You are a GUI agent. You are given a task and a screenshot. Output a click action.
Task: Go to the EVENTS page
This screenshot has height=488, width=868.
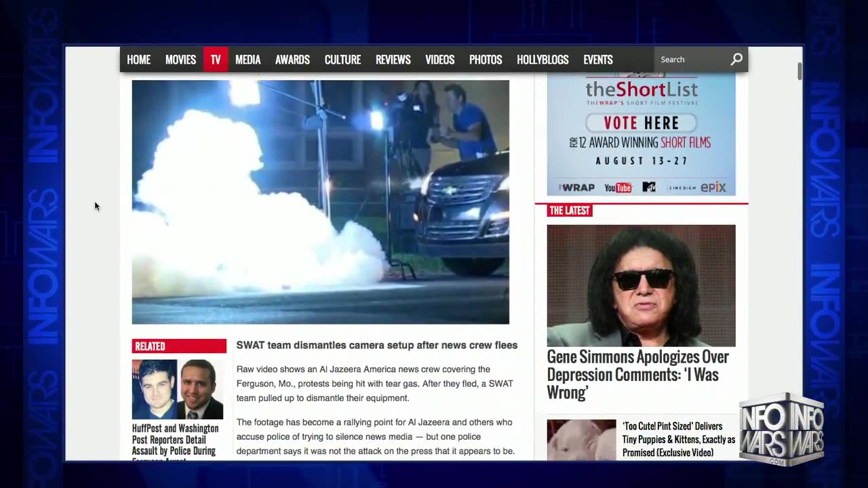pyautogui.click(x=598, y=60)
